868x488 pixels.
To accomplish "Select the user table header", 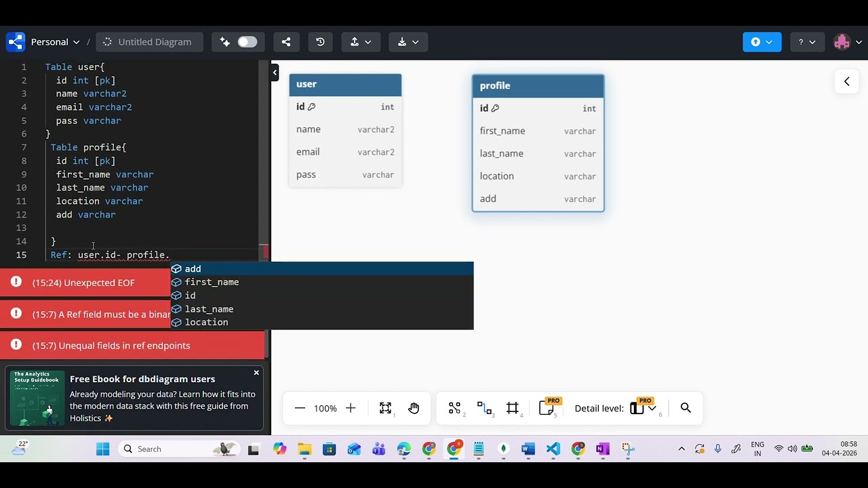I will [x=345, y=85].
